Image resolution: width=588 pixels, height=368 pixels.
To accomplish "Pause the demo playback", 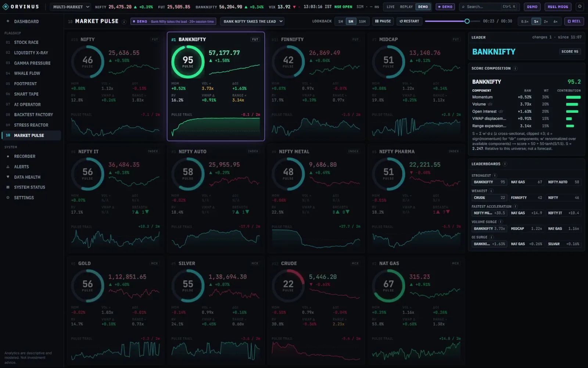I will tap(383, 21).
